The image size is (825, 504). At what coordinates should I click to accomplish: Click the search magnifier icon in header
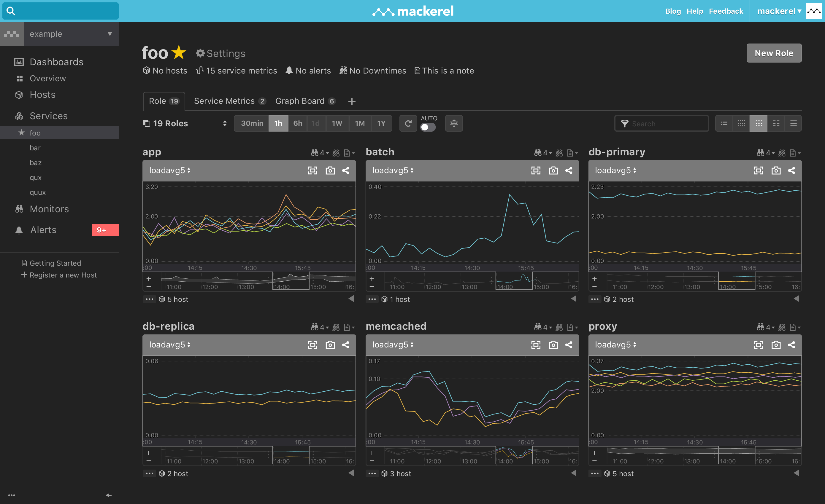click(11, 11)
